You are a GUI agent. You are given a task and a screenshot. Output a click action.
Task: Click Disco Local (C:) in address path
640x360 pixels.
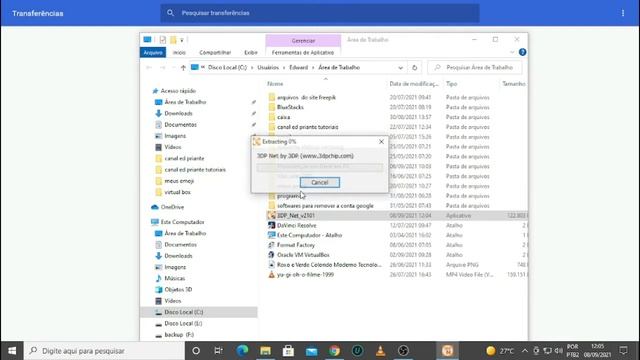[x=227, y=68]
